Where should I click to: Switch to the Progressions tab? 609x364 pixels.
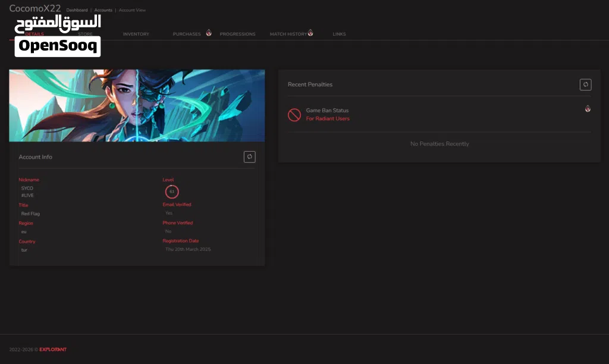[x=237, y=34]
